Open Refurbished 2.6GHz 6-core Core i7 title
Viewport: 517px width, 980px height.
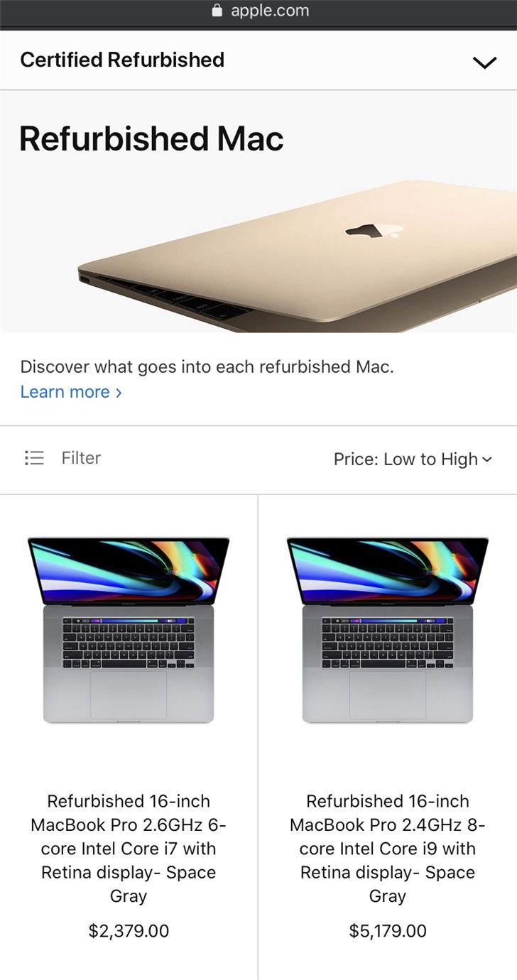[x=129, y=849]
